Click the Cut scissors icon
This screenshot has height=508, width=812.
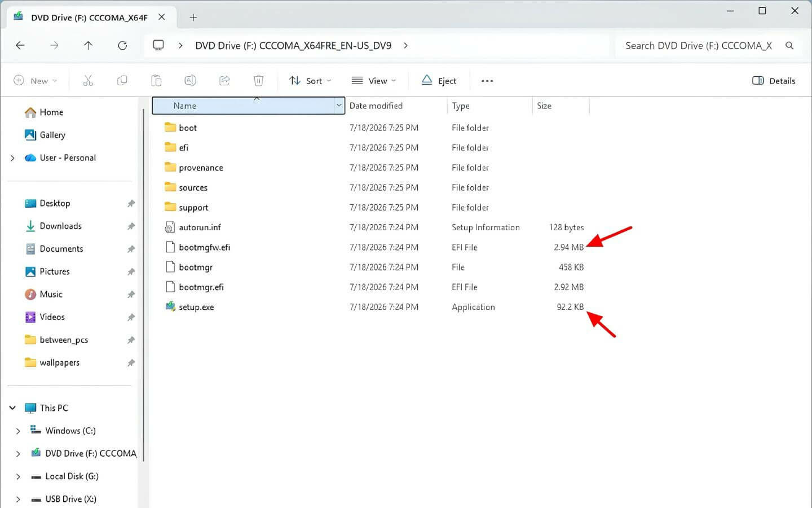(88, 81)
